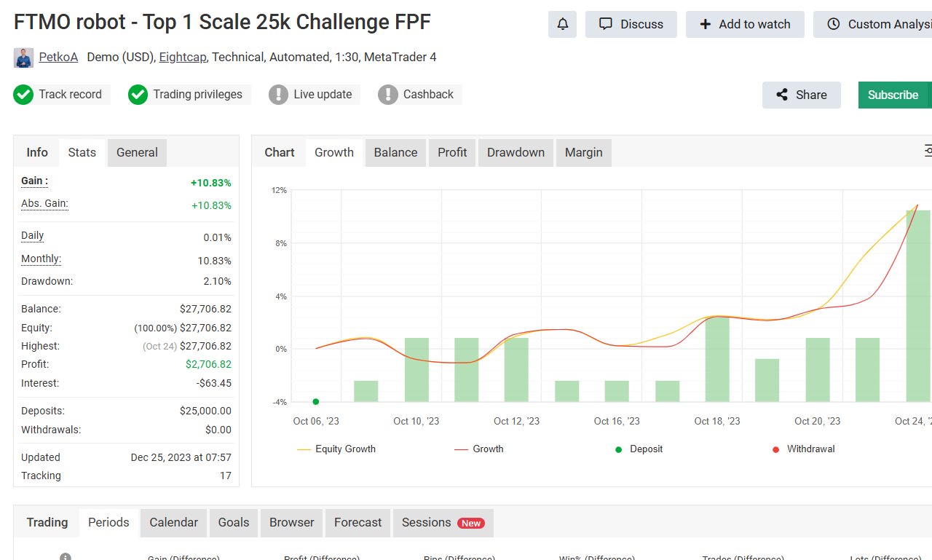Click the Daily stat label
This screenshot has height=560, width=932.
click(33, 236)
